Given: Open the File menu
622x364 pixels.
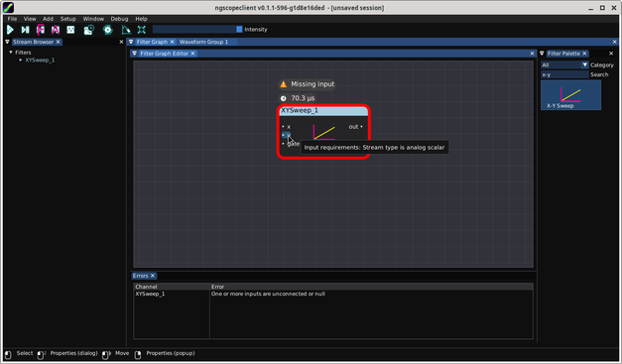Looking at the screenshot, I should tap(12, 19).
